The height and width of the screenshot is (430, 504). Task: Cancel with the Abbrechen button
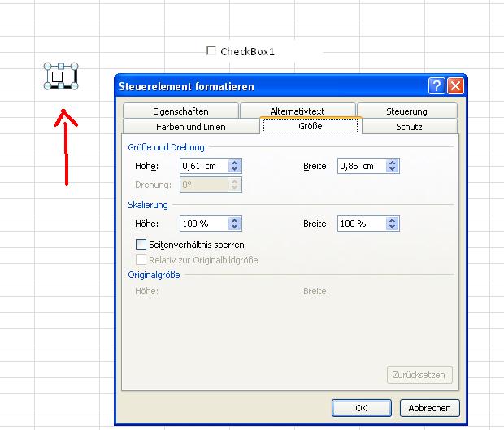430,408
